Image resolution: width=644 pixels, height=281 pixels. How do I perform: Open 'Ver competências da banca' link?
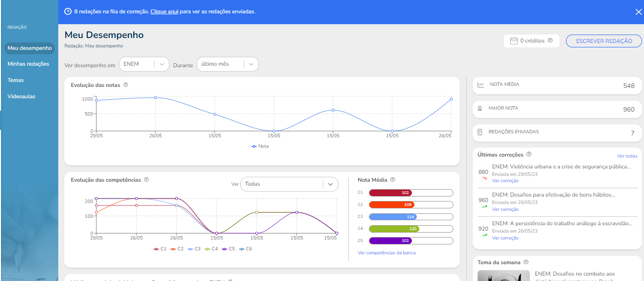pyautogui.click(x=387, y=253)
